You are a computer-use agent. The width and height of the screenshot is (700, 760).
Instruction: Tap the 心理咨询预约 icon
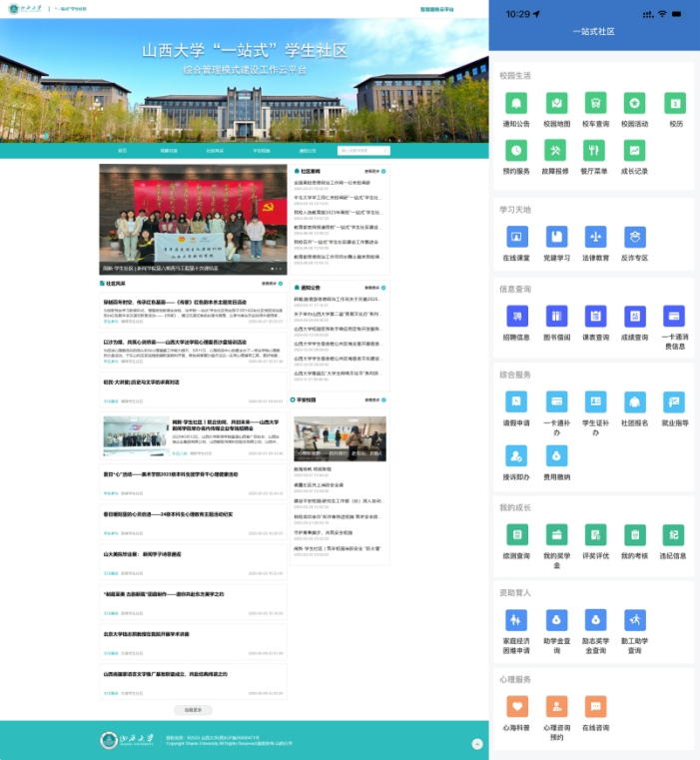click(556, 707)
